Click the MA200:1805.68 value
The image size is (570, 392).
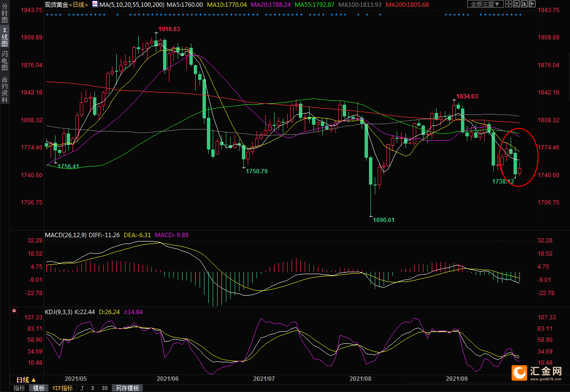coord(407,5)
